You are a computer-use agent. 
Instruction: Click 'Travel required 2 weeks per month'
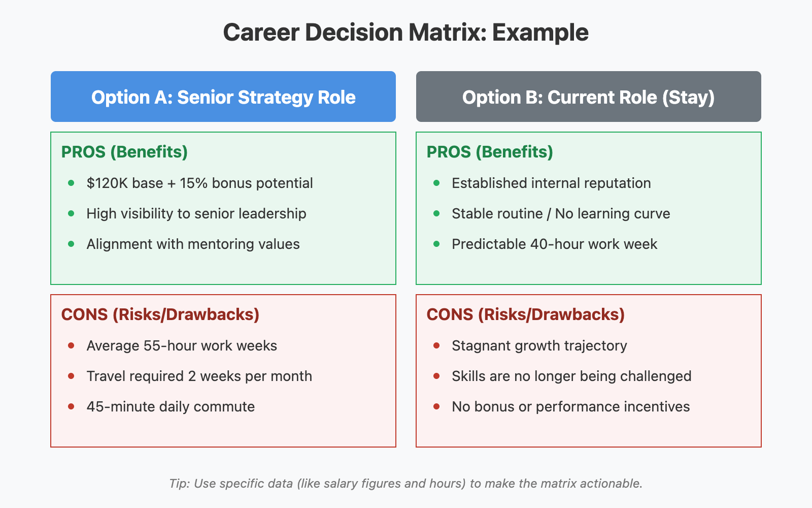click(199, 376)
